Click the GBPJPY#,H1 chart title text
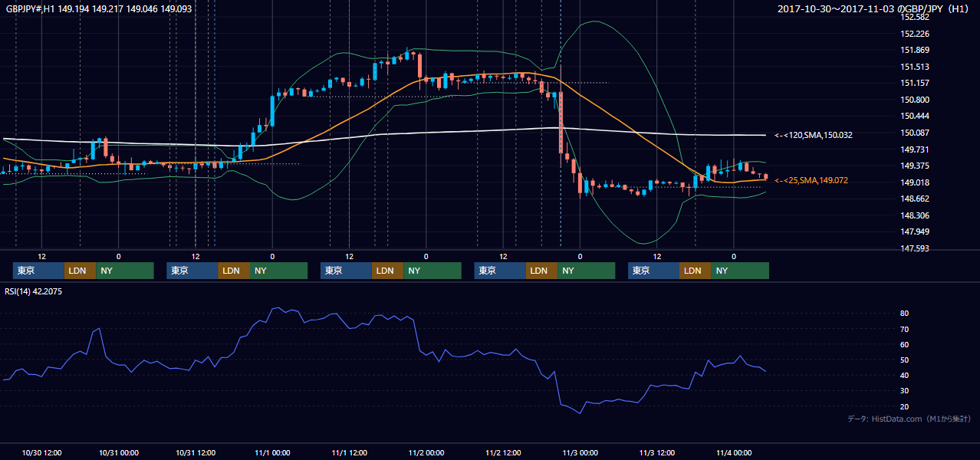 click(99, 8)
